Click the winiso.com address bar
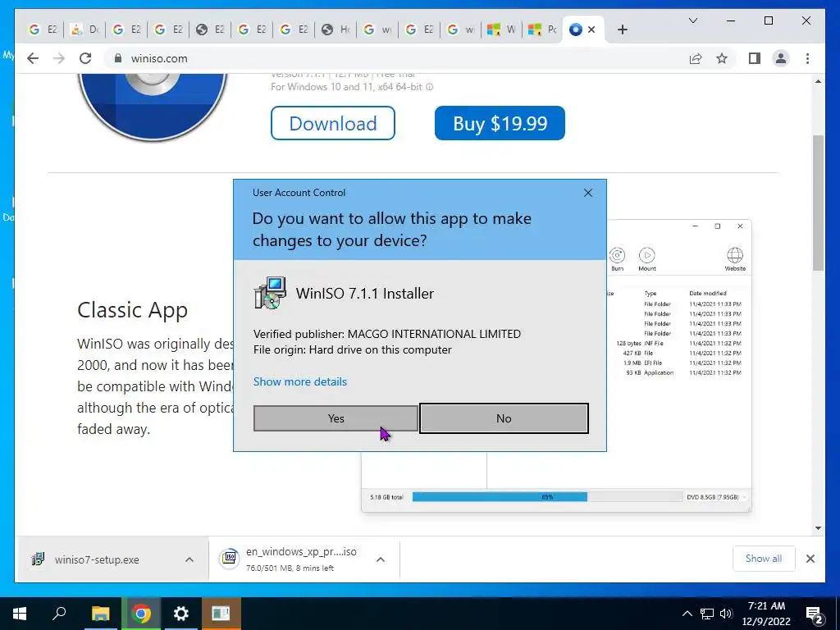 (x=396, y=58)
